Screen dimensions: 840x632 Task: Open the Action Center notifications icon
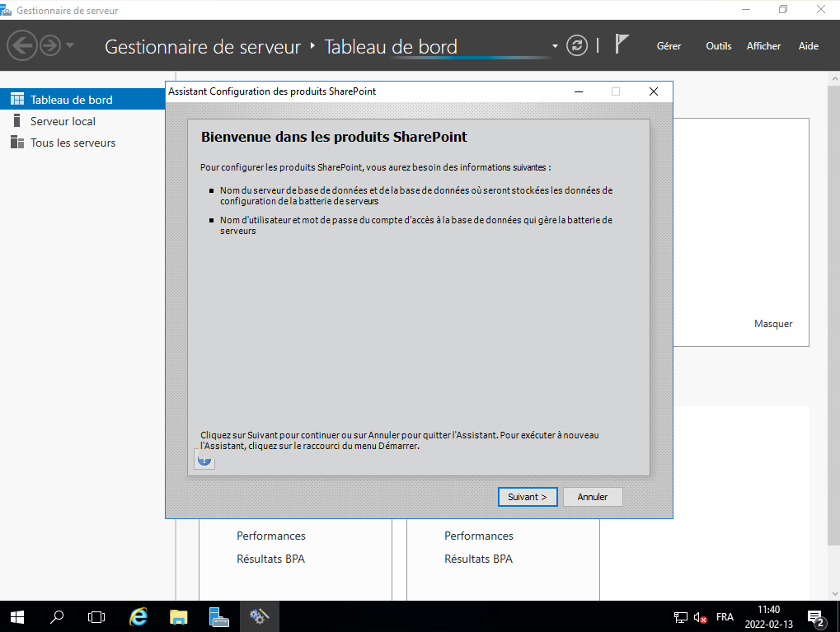point(816,618)
